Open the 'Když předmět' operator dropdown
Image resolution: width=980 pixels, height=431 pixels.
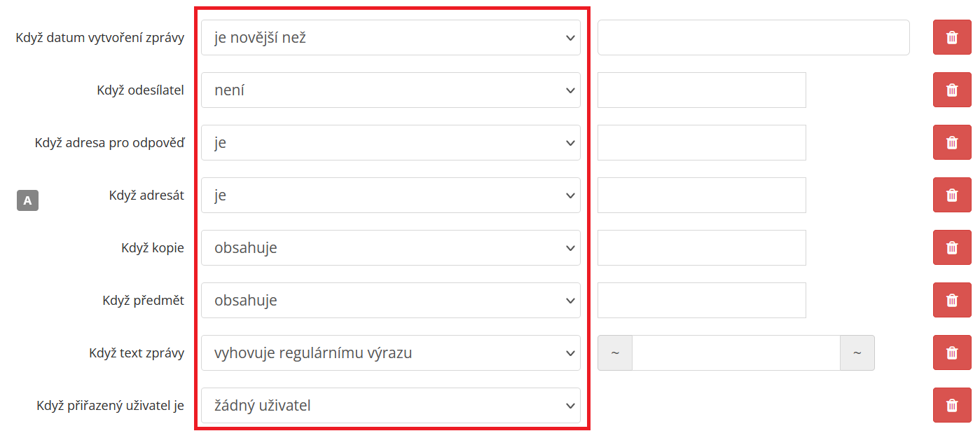390,300
